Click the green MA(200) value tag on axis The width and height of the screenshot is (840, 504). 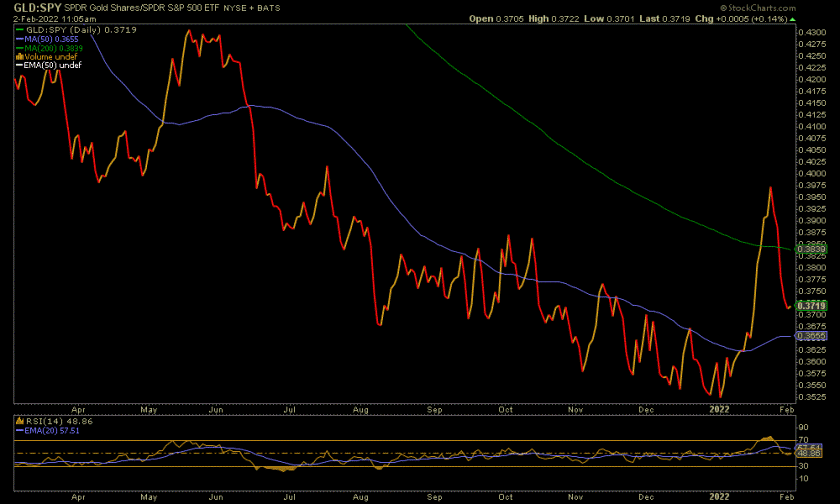(809, 247)
